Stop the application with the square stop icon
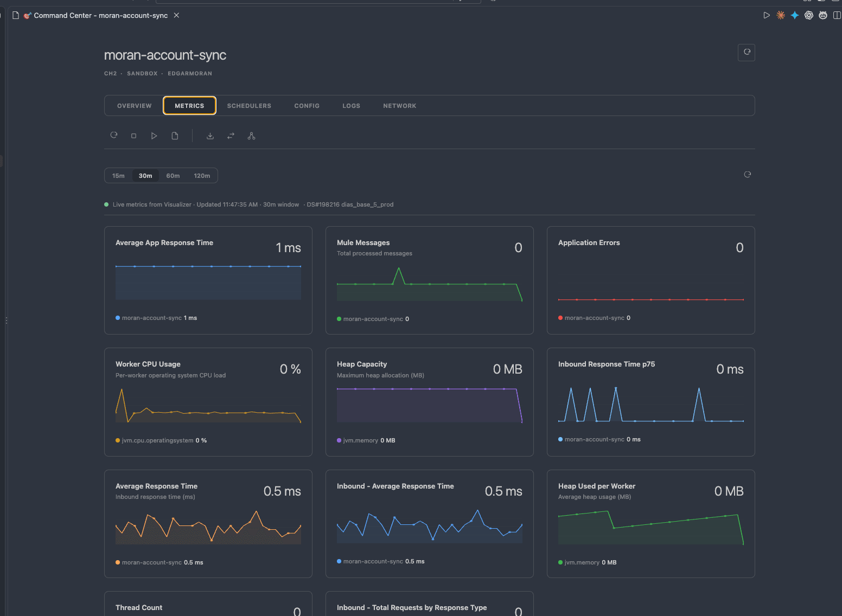This screenshot has height=616, width=842. pos(133,136)
